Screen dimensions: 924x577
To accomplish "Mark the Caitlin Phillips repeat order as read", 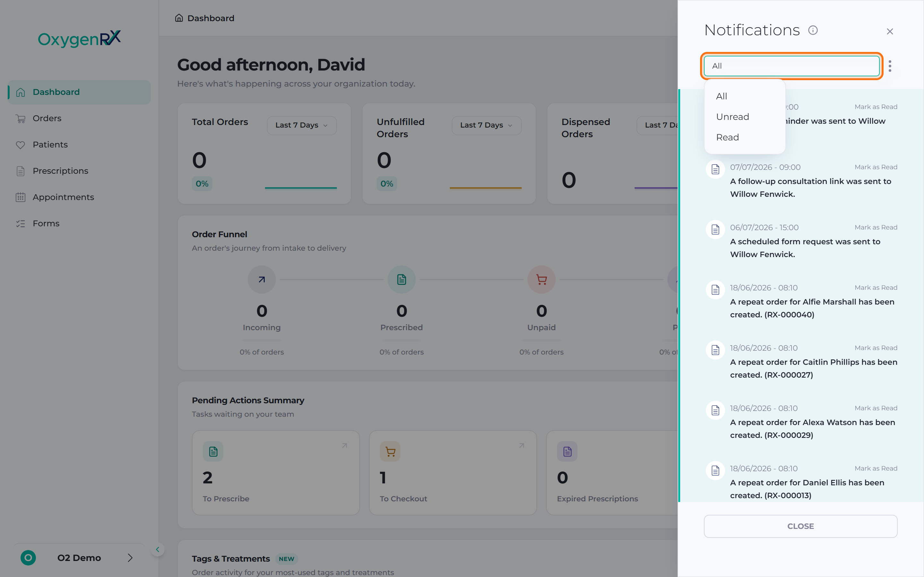I will click(x=876, y=348).
